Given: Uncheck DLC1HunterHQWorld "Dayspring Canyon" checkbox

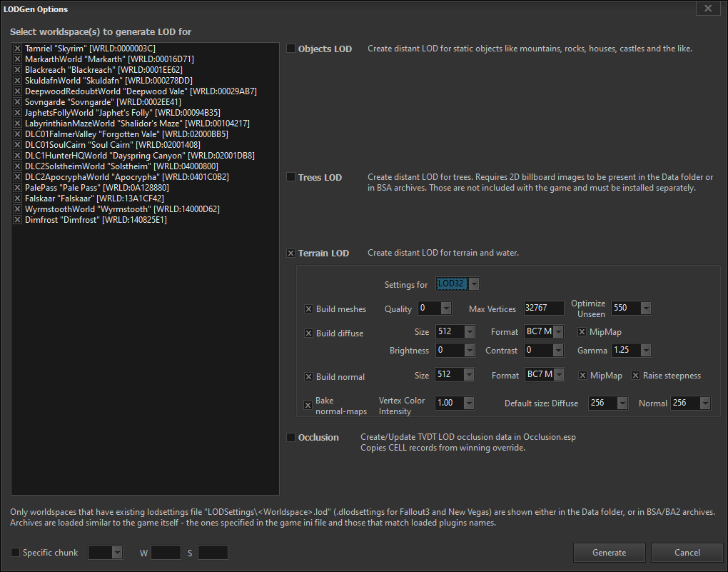Looking at the screenshot, I should pos(17,155).
